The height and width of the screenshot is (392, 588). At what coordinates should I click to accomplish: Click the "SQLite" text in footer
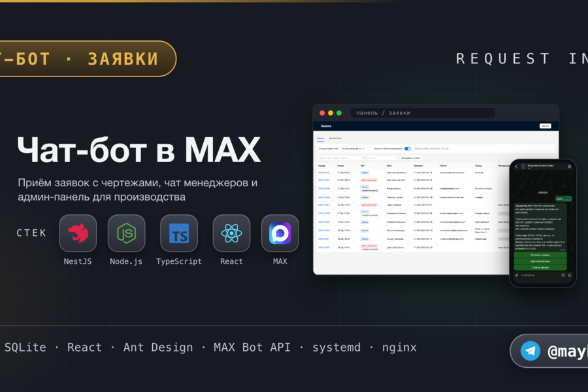click(25, 348)
